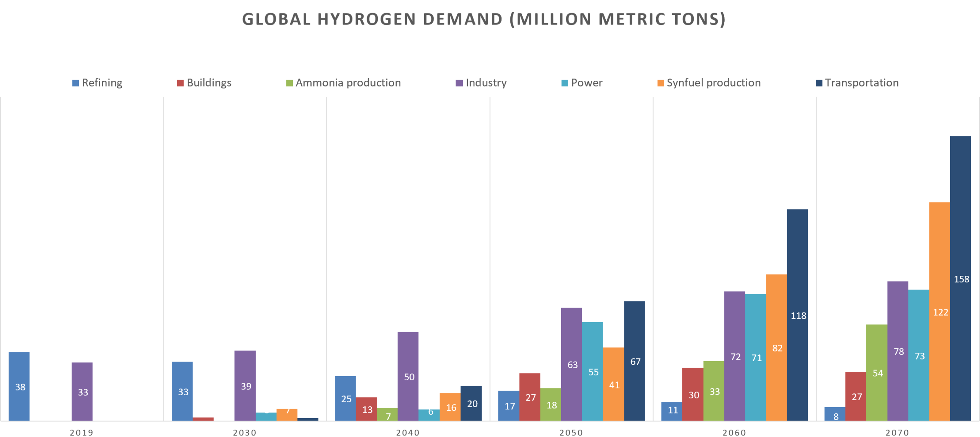Select the 2030 Refining bar labeled 33

coord(182,391)
